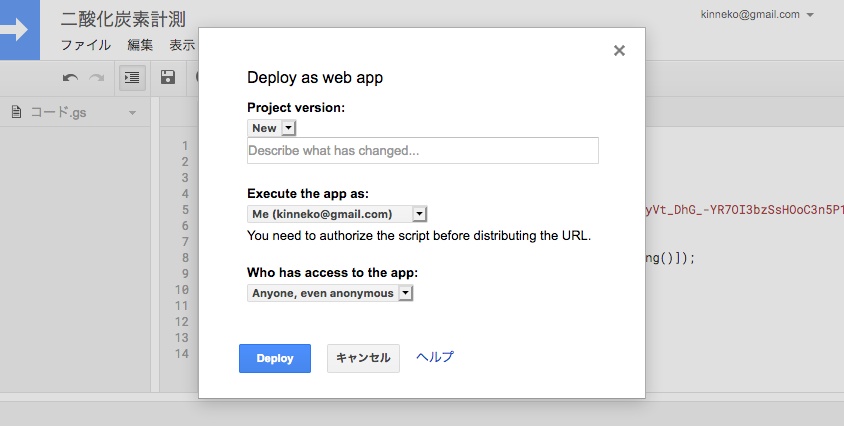
Task: Click the キャンセル button
Action: pyautogui.click(x=363, y=358)
